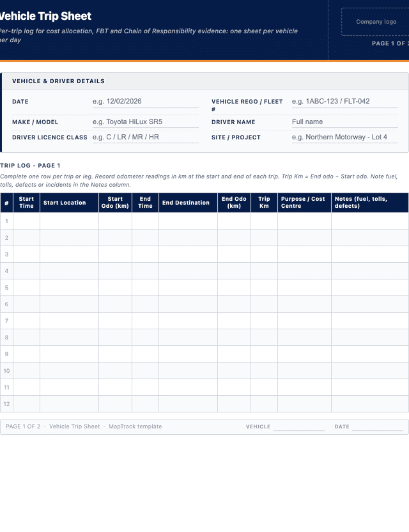
Task: Select the Vehicle & Driver Details heading
Action: point(58,81)
